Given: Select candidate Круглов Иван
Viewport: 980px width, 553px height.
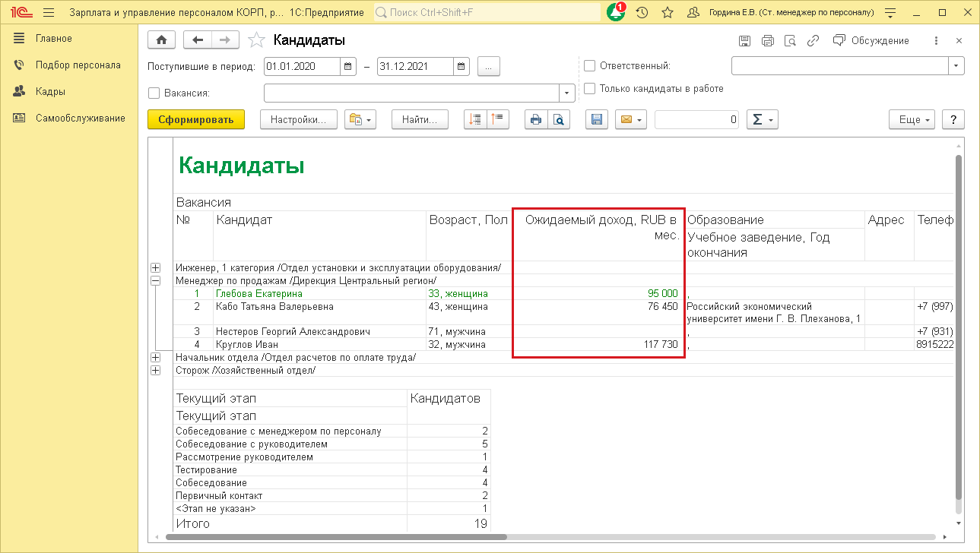Looking at the screenshot, I should coord(247,345).
